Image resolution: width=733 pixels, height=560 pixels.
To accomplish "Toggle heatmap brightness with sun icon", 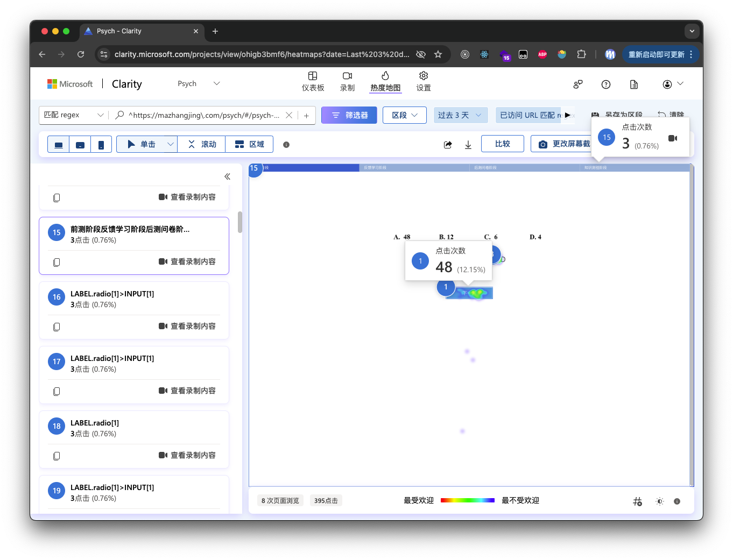I will pos(659,501).
